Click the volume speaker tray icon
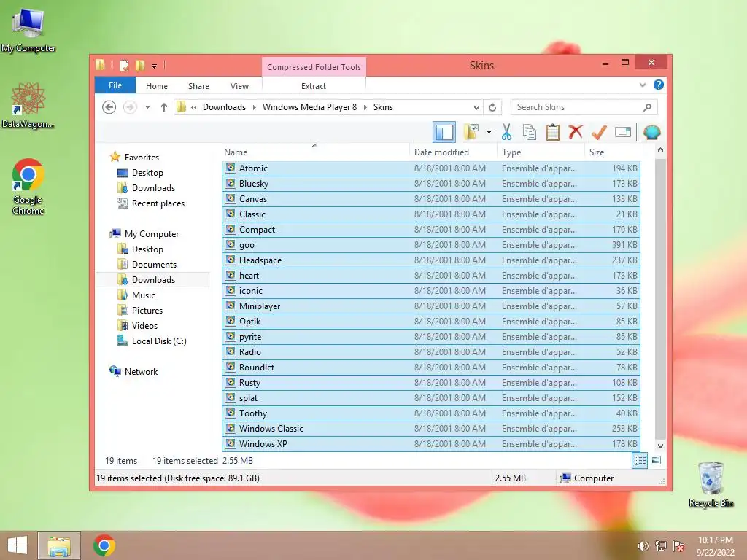Viewport: 747px width, 560px height. coord(643,546)
